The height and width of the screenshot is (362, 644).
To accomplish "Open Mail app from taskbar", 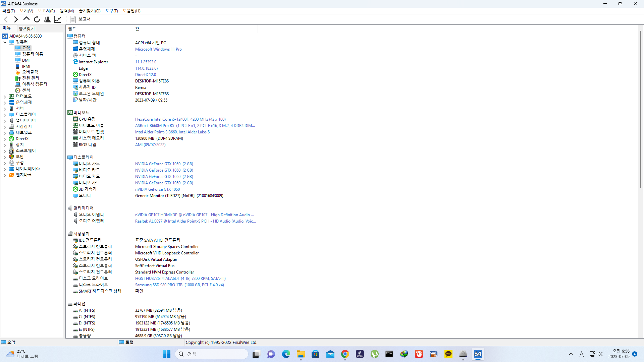I will (330, 354).
